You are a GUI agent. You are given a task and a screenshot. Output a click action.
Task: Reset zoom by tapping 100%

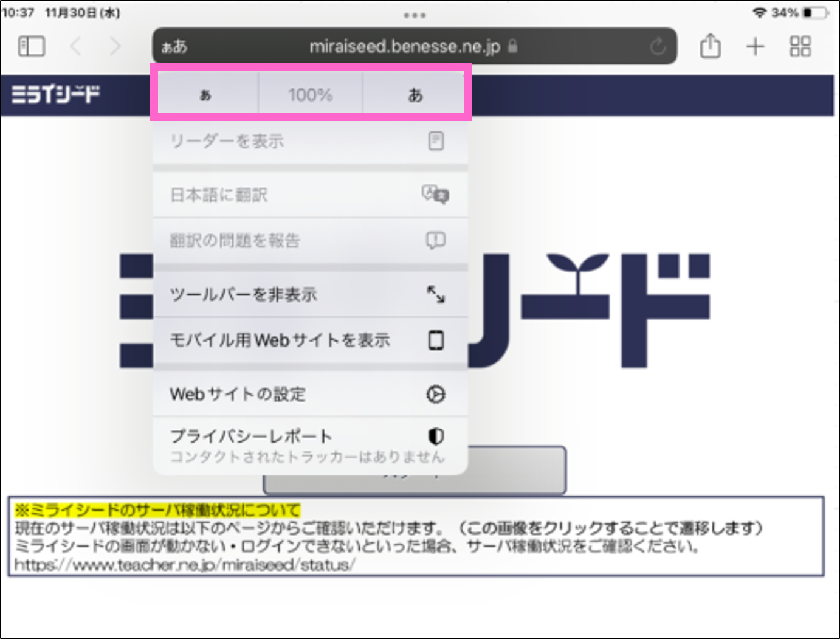[310, 95]
